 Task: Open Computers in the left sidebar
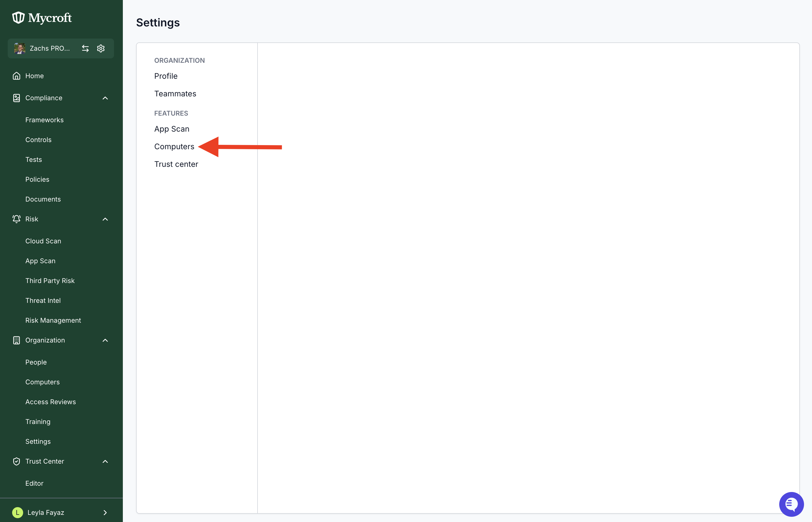point(42,382)
